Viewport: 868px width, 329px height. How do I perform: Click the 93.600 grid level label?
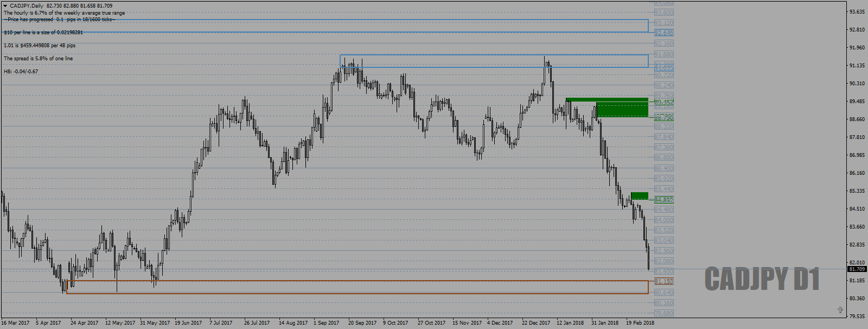point(663,12)
